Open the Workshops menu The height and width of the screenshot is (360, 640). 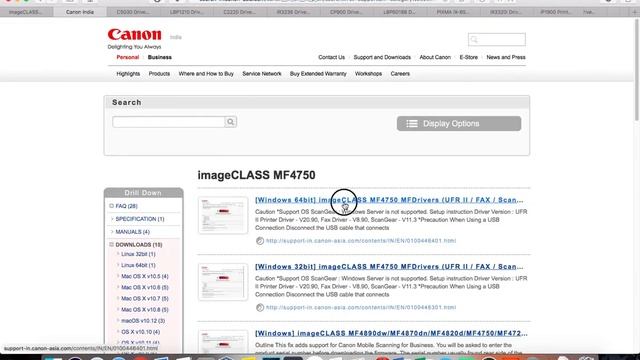pos(368,74)
